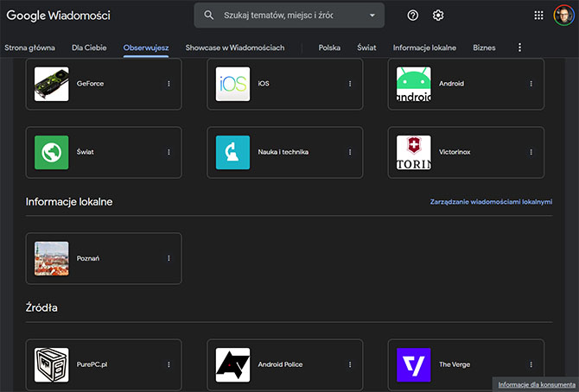Go to Strona główna tab

[29, 47]
